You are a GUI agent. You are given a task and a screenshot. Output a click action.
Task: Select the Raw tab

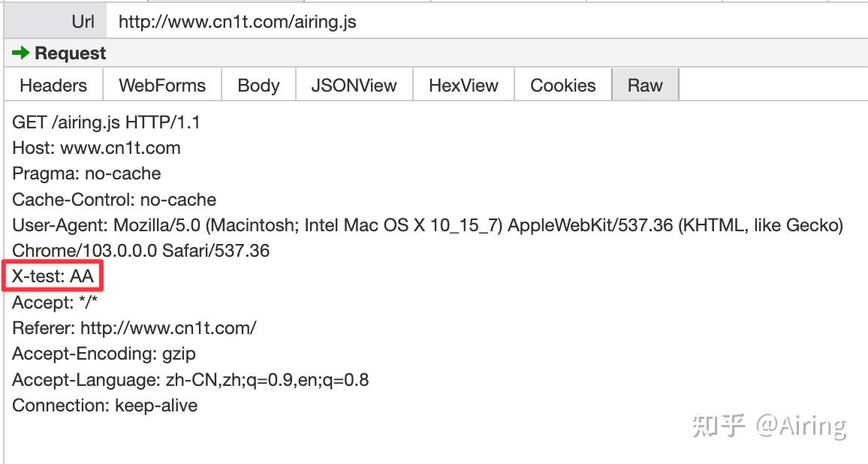(x=645, y=86)
